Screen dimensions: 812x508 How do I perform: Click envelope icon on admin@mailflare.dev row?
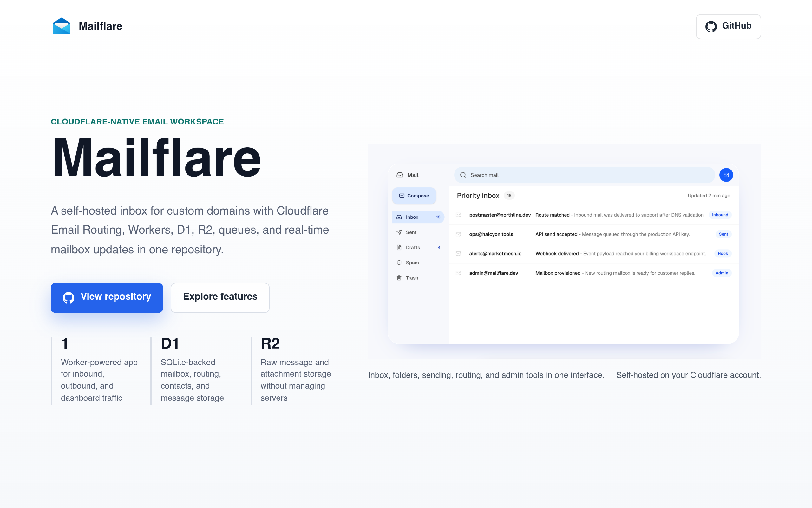coord(458,273)
